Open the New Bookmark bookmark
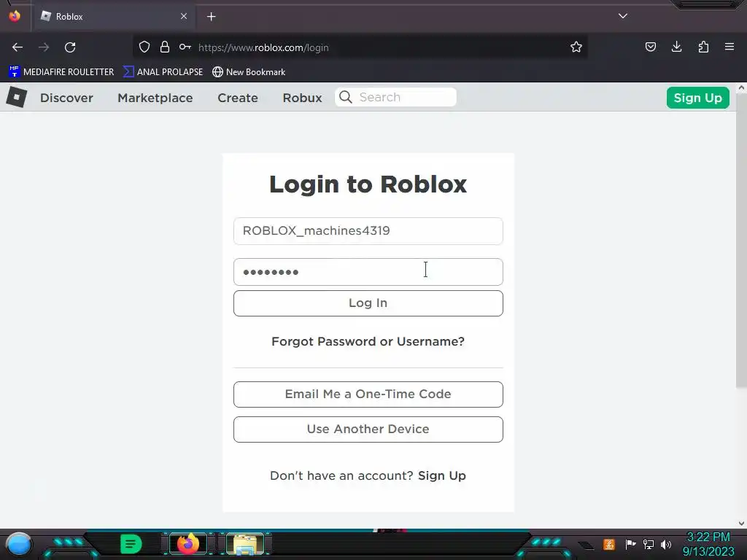747x560 pixels. point(249,72)
